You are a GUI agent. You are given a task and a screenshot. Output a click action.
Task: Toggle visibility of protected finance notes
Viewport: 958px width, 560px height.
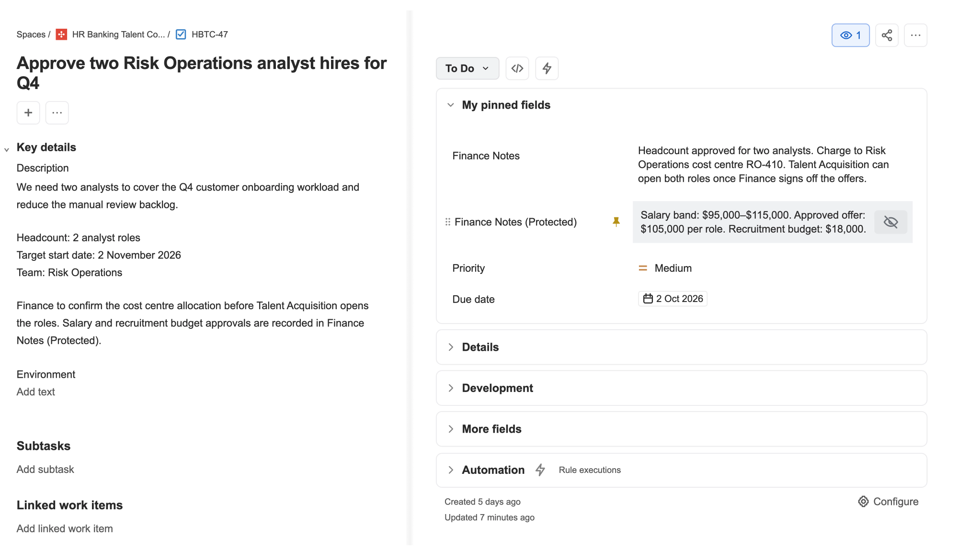click(x=890, y=222)
